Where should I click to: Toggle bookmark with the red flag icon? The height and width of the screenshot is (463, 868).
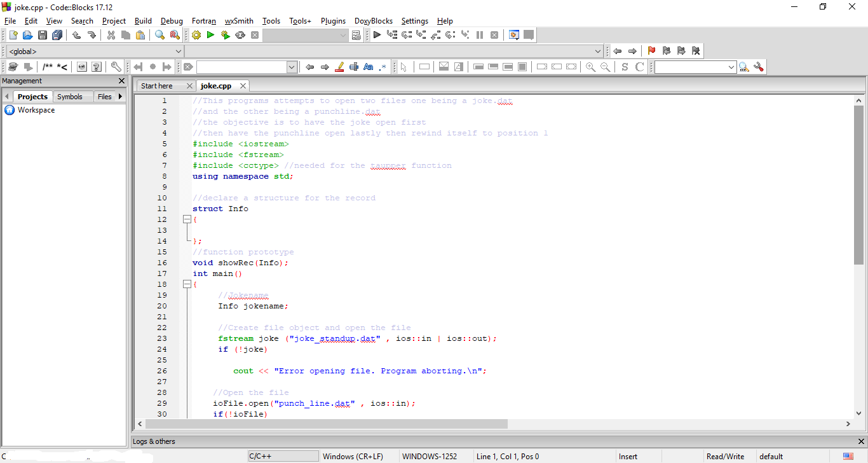[651, 51]
